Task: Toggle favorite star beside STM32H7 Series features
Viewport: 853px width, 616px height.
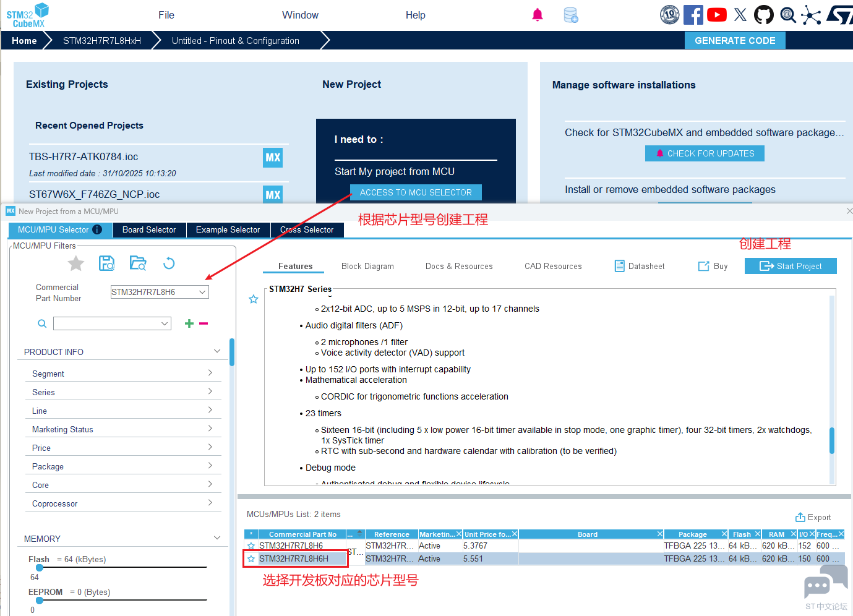Action: (254, 299)
